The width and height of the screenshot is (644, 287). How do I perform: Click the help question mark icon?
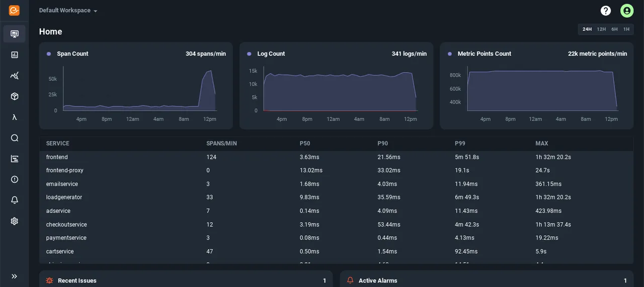(606, 11)
